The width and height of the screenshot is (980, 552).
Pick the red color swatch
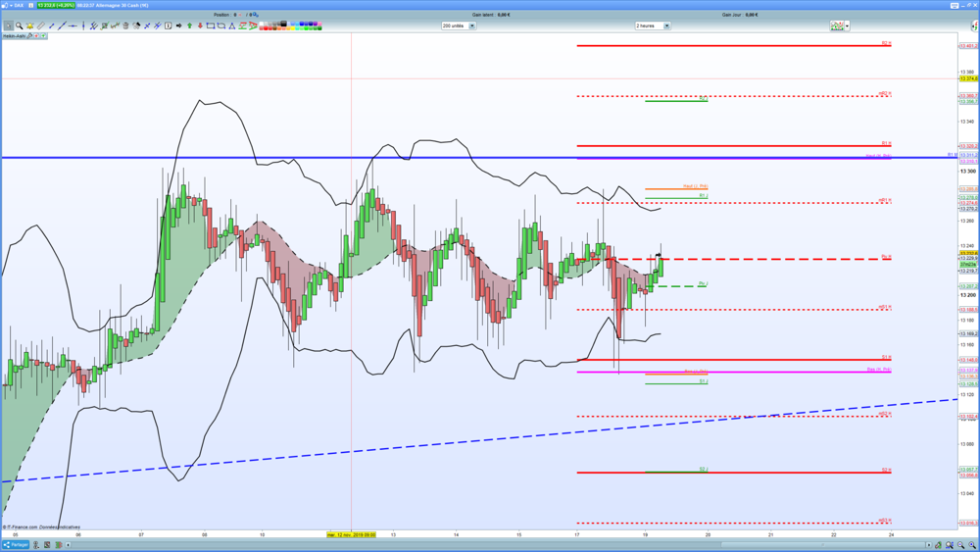coord(266,28)
